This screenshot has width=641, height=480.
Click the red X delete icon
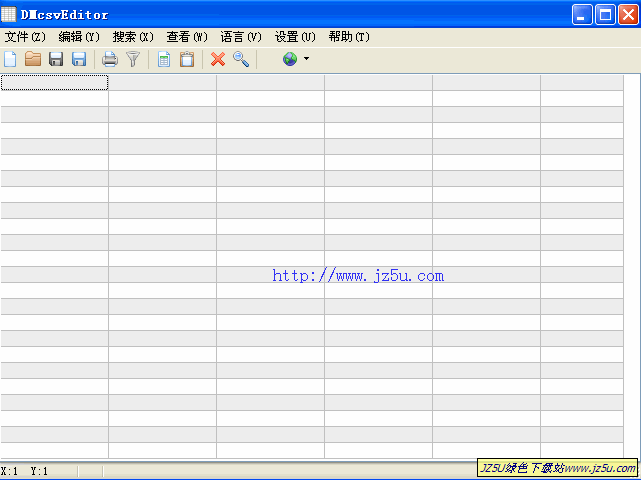[x=218, y=59]
